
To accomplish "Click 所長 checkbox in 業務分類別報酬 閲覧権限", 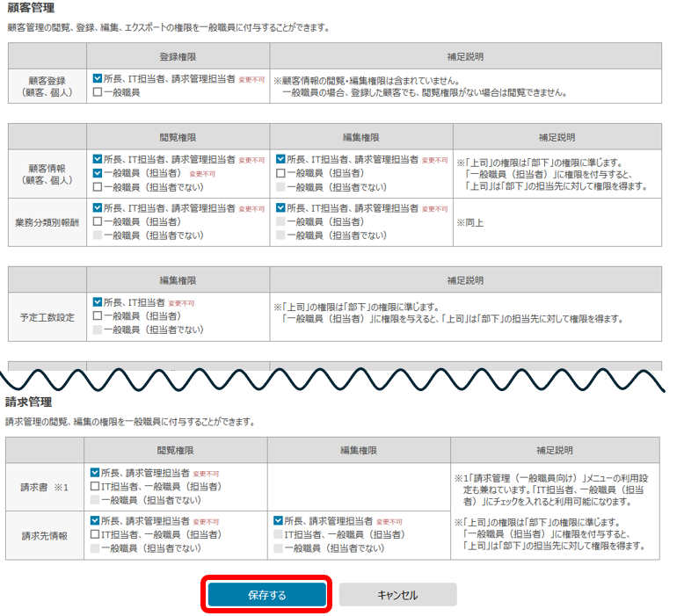I will [x=98, y=208].
